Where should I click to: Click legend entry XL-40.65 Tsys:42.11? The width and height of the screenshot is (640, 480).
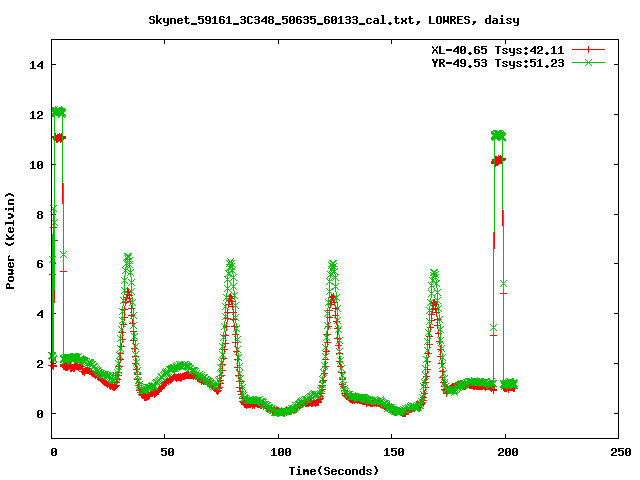(x=498, y=50)
